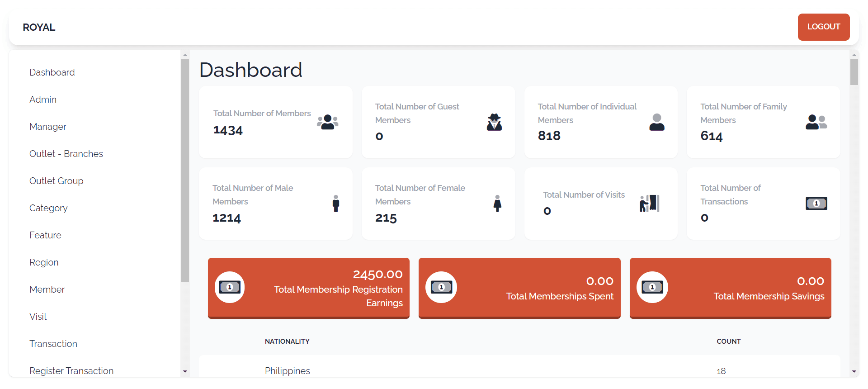Click the family members two-person icon
The width and height of the screenshot is (868, 389).
816,122
